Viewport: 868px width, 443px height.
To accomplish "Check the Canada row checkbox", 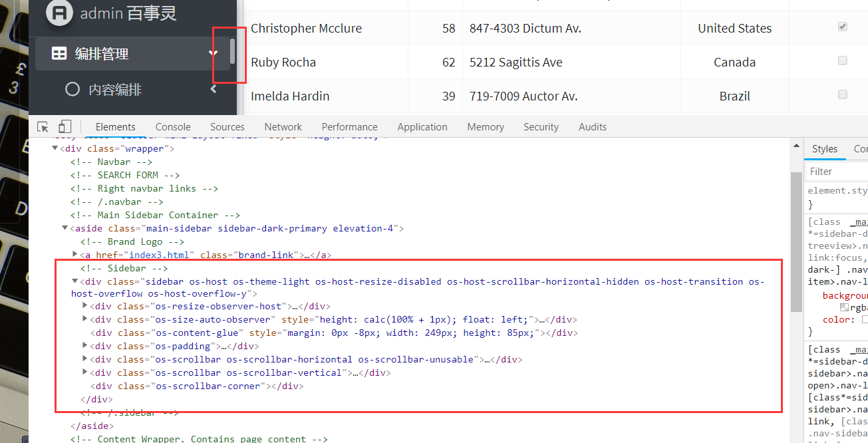I will (x=842, y=60).
